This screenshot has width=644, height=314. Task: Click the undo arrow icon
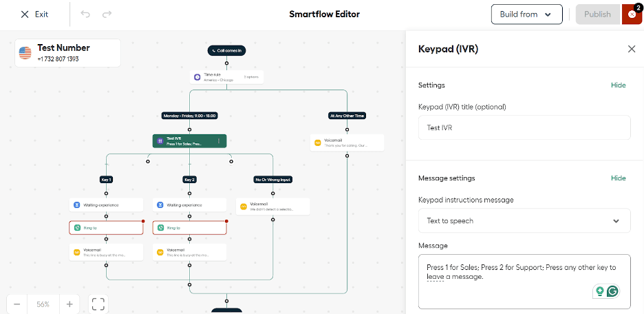(x=85, y=14)
